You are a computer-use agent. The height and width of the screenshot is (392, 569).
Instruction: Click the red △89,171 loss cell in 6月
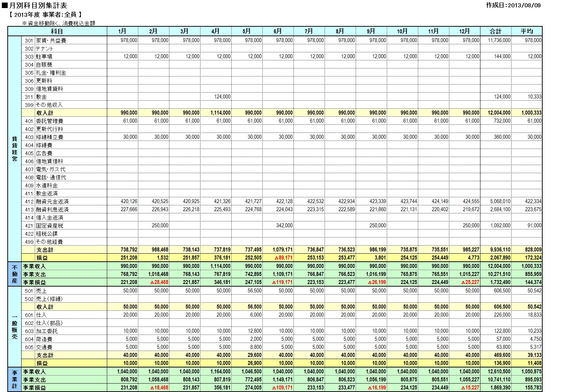[x=278, y=258]
